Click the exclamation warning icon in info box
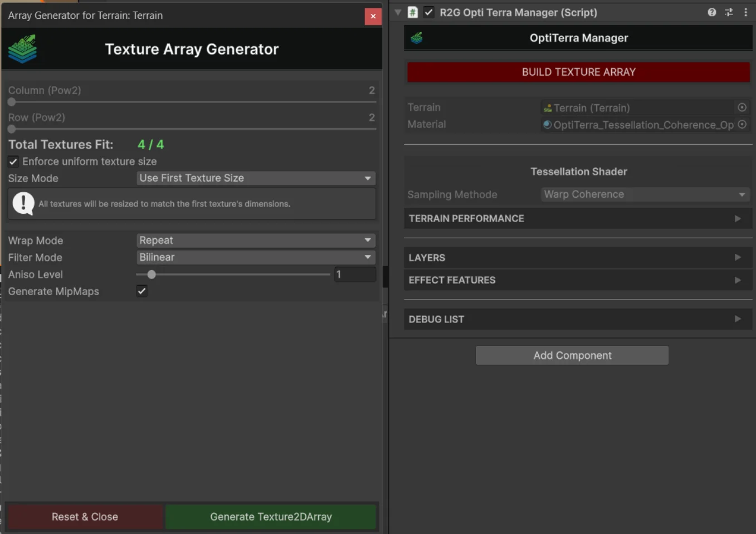The width and height of the screenshot is (756, 534). pos(23,203)
